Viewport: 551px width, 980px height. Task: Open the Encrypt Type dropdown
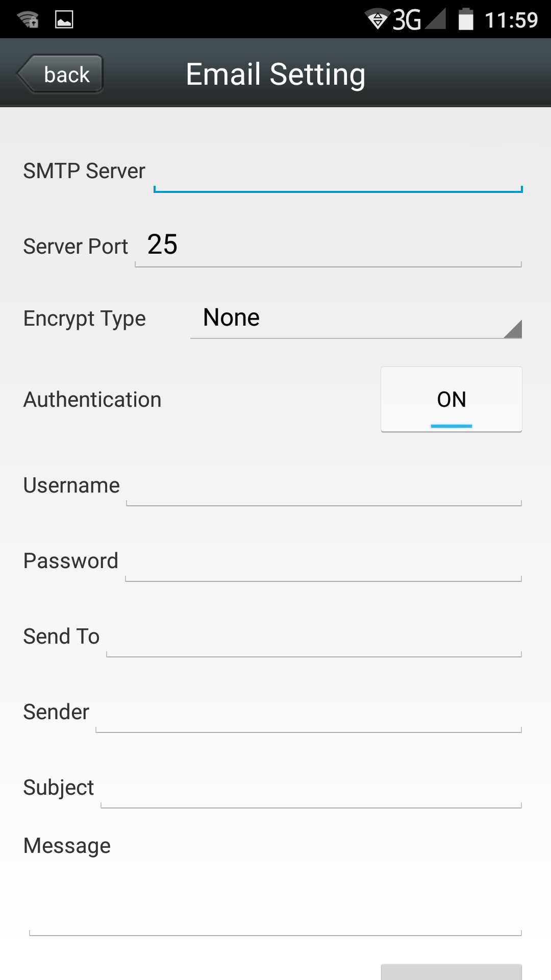coord(355,318)
